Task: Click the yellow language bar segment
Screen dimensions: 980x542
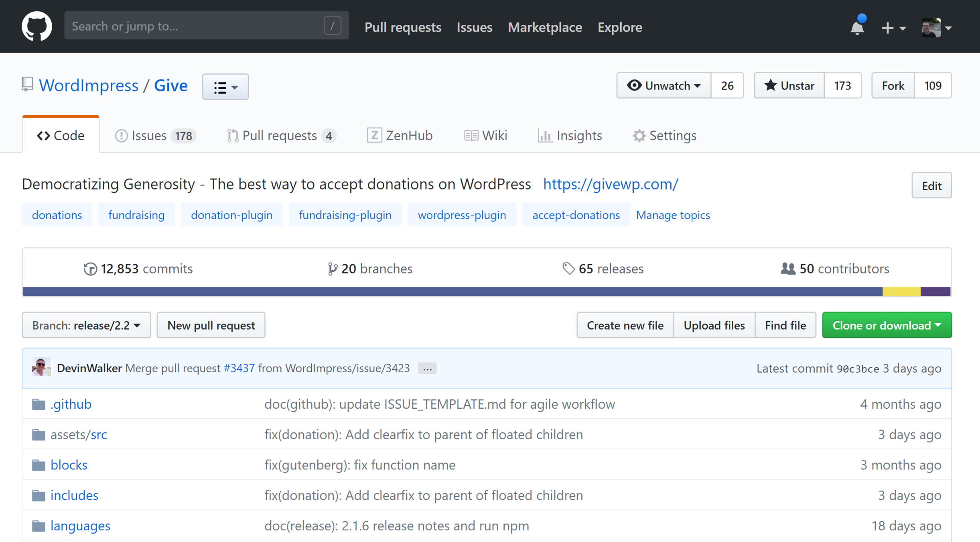Action: coord(901,292)
